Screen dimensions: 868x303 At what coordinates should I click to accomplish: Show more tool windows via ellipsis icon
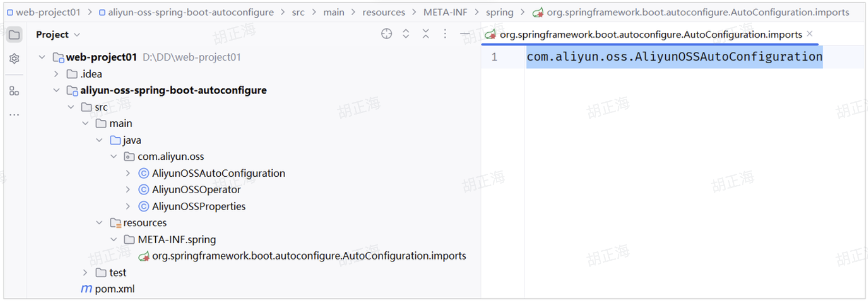point(14,115)
